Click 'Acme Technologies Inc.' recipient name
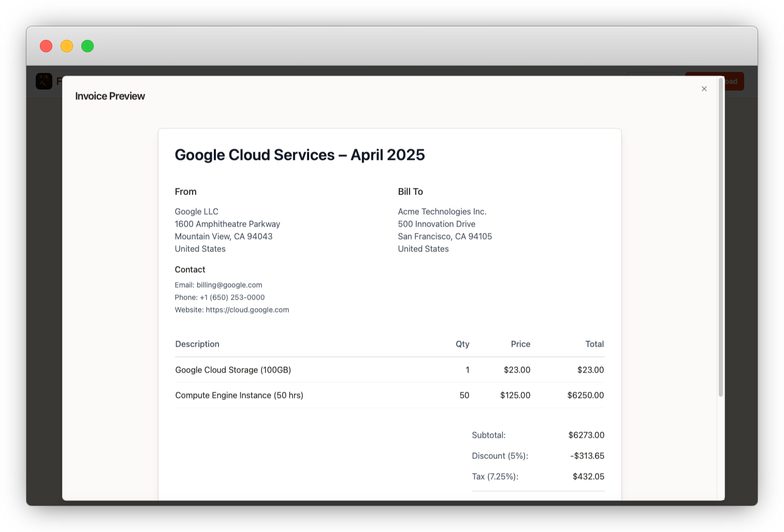Viewport: 784px width, 532px height. (442, 212)
